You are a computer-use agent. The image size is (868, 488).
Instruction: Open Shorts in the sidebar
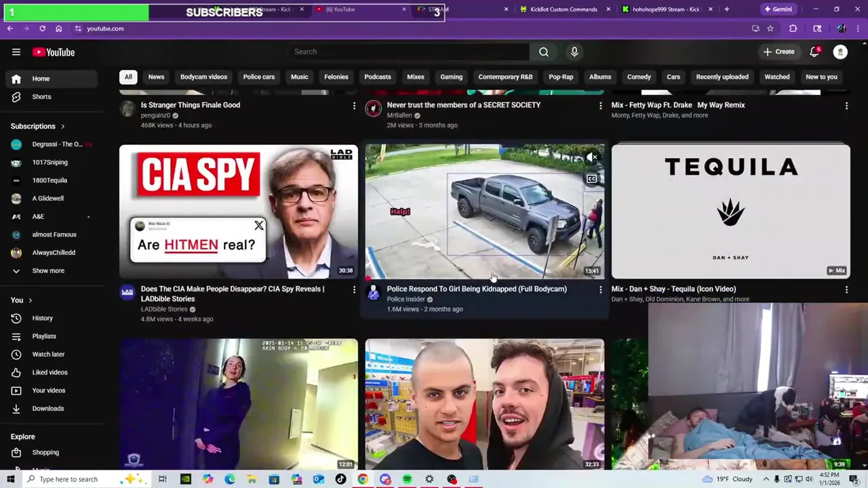[52, 97]
